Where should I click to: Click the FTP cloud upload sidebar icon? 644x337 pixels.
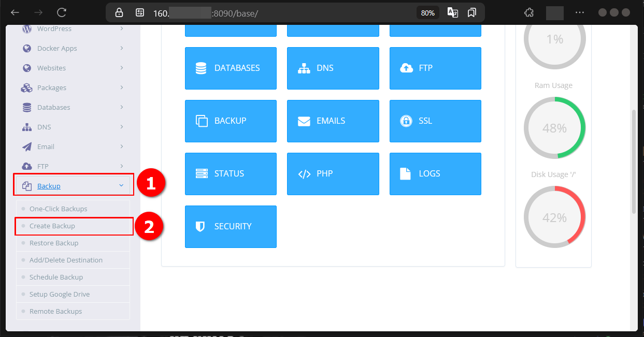tap(27, 166)
